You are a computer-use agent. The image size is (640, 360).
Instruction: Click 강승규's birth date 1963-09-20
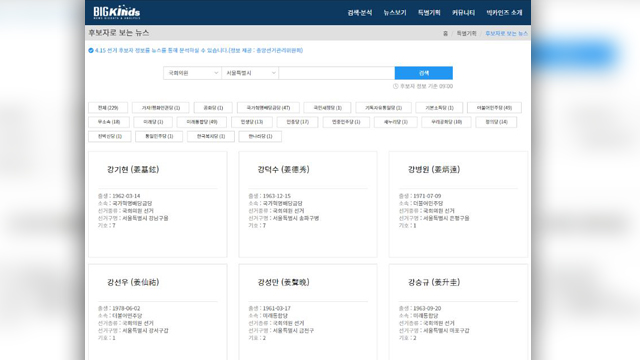tap(427, 309)
